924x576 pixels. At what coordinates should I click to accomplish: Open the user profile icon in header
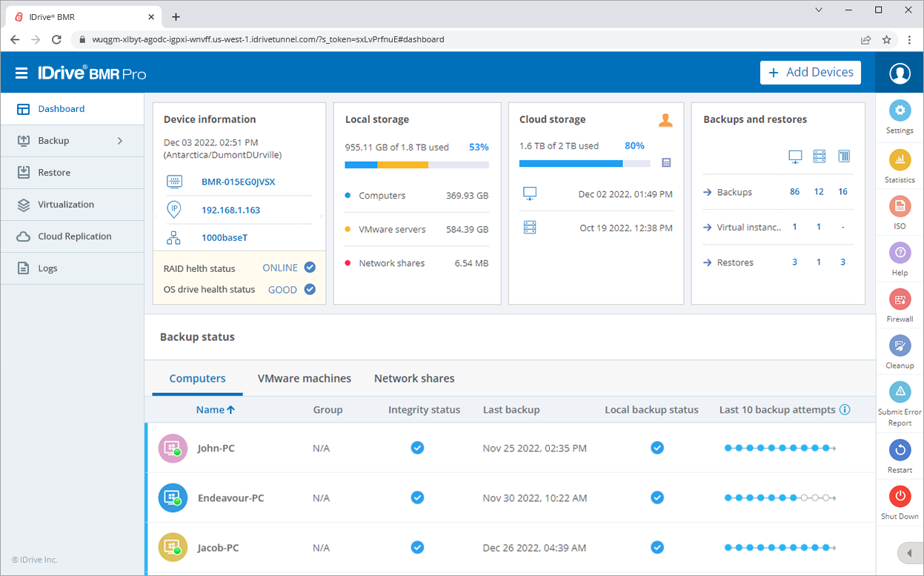(x=900, y=73)
